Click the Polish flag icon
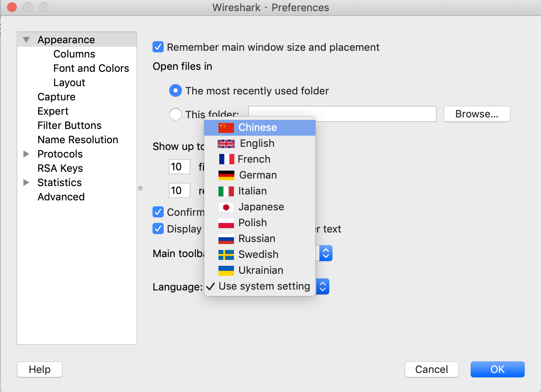Screen dimensions: 541x392 [x=226, y=223]
